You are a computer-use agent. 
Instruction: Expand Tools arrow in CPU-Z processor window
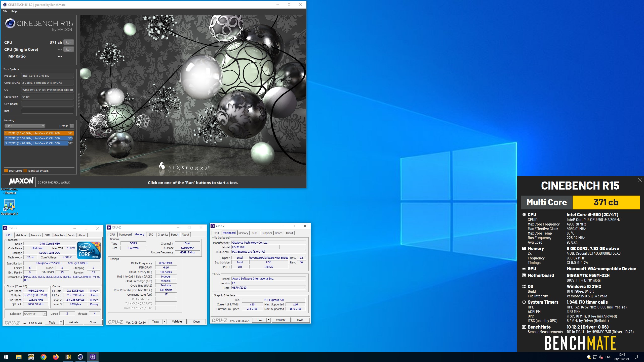[61, 322]
